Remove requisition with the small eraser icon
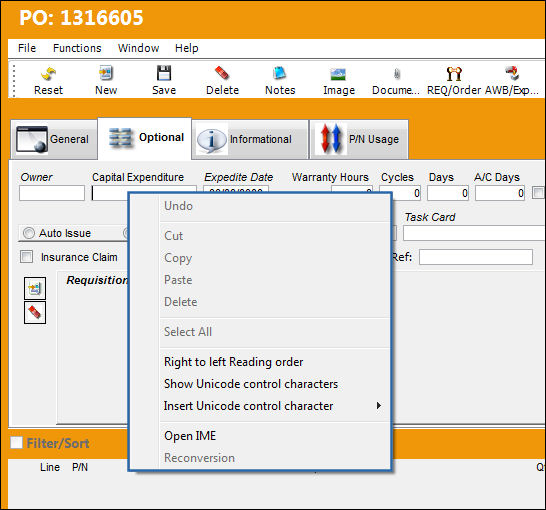546x510 pixels. coord(35,313)
